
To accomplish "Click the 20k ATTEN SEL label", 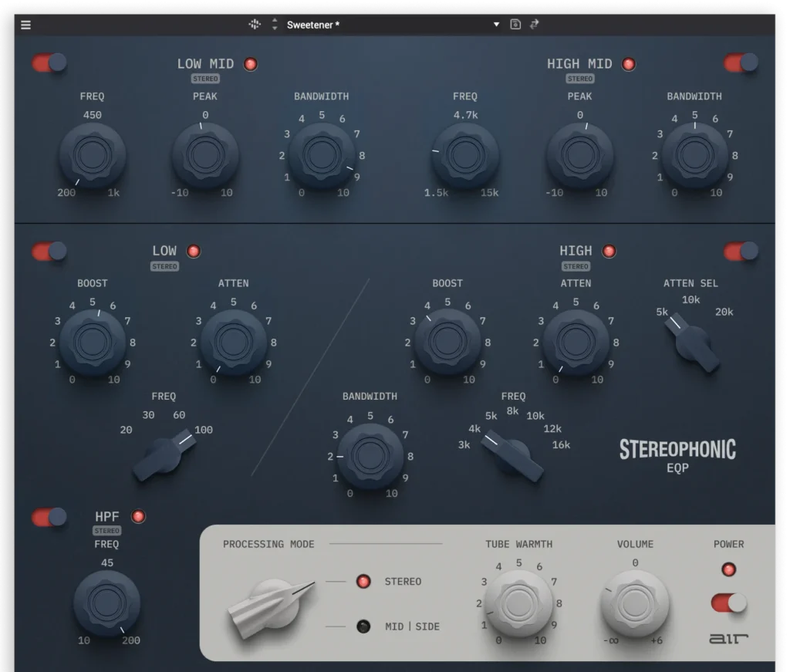I will pyautogui.click(x=724, y=312).
